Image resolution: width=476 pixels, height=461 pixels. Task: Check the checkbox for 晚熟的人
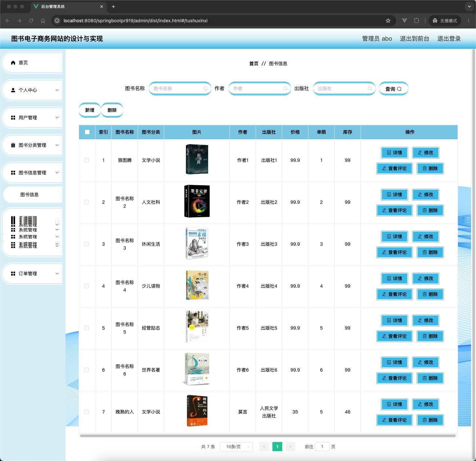[x=87, y=412]
